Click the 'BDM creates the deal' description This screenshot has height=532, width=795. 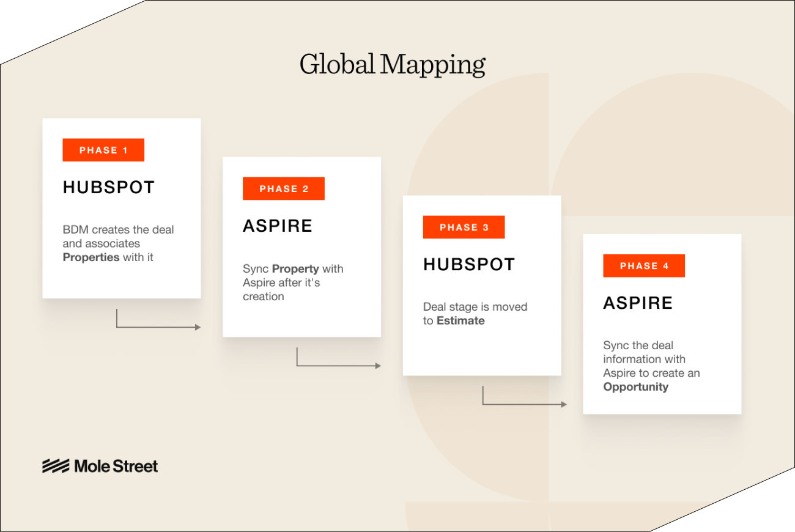tap(119, 243)
